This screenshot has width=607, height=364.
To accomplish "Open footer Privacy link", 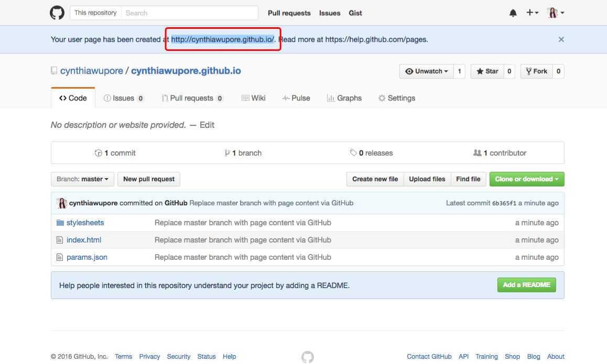I will point(149,357).
